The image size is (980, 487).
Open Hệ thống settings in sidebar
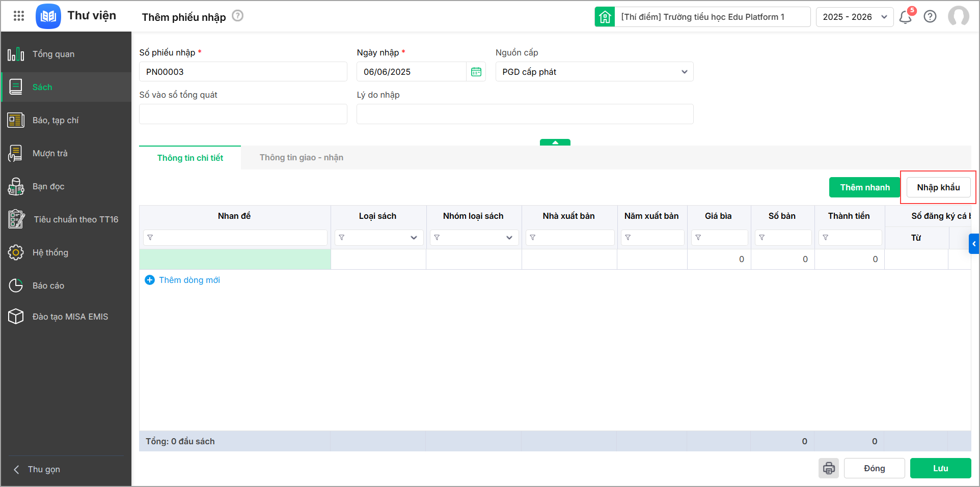(x=66, y=252)
